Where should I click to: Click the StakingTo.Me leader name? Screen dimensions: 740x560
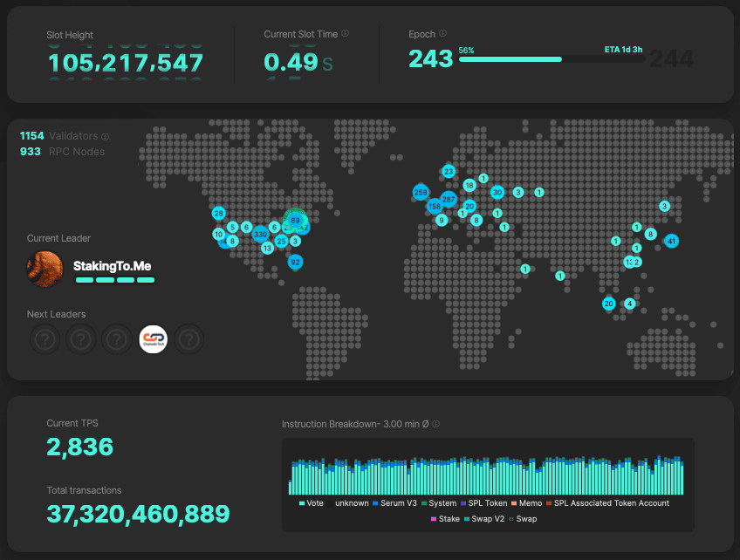click(114, 265)
